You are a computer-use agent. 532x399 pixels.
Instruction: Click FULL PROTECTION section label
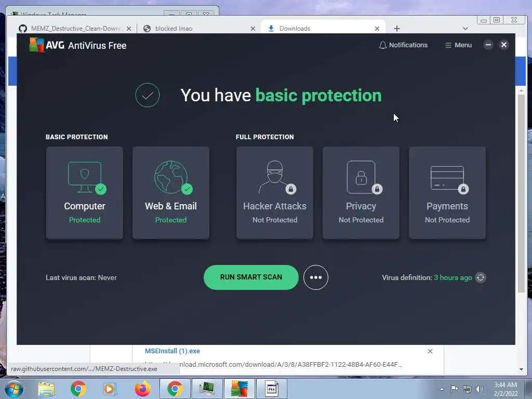point(264,137)
